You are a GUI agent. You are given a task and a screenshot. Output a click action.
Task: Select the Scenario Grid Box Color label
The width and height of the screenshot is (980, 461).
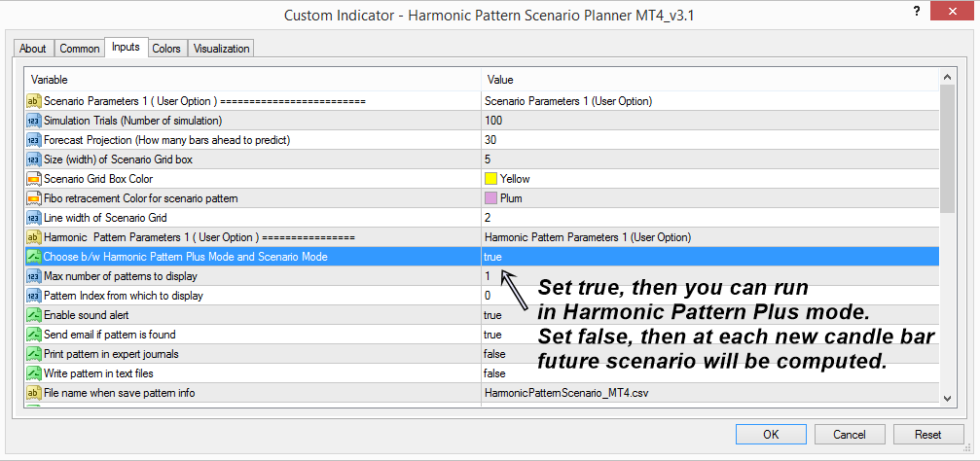coord(98,179)
